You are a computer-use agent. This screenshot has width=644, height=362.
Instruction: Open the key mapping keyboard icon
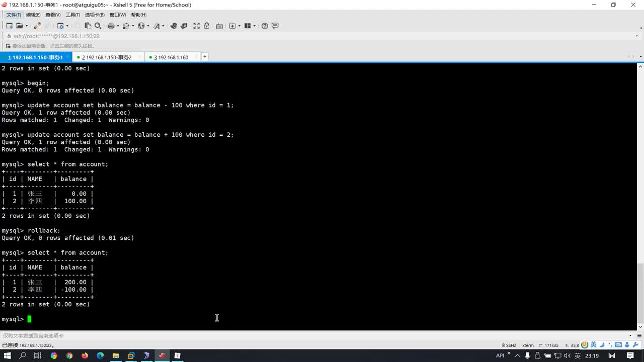click(x=219, y=26)
